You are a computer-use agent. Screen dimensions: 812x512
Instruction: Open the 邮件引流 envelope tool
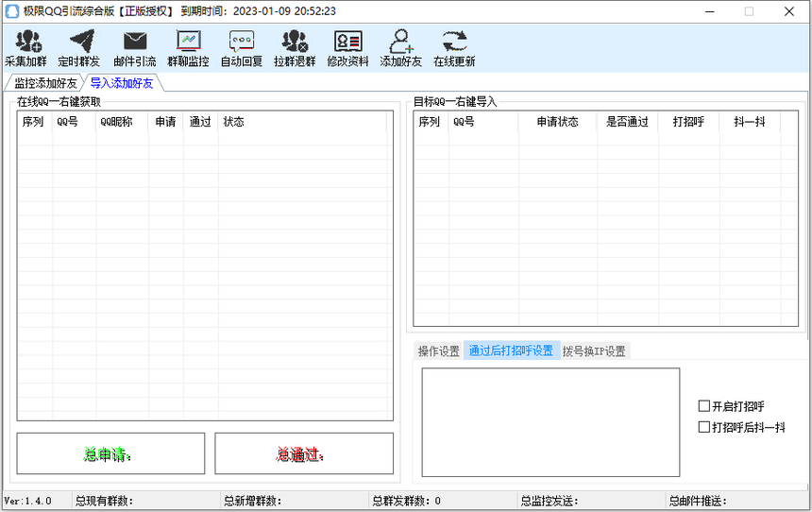[135, 48]
